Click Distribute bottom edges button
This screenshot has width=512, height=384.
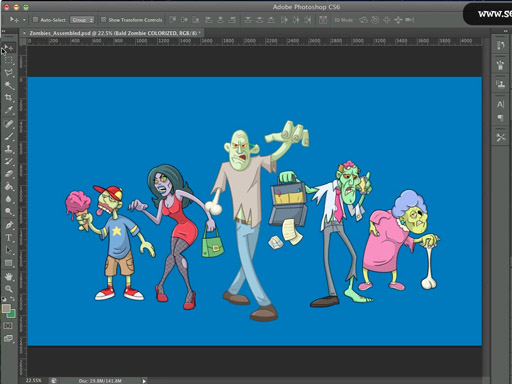[x=272, y=20]
